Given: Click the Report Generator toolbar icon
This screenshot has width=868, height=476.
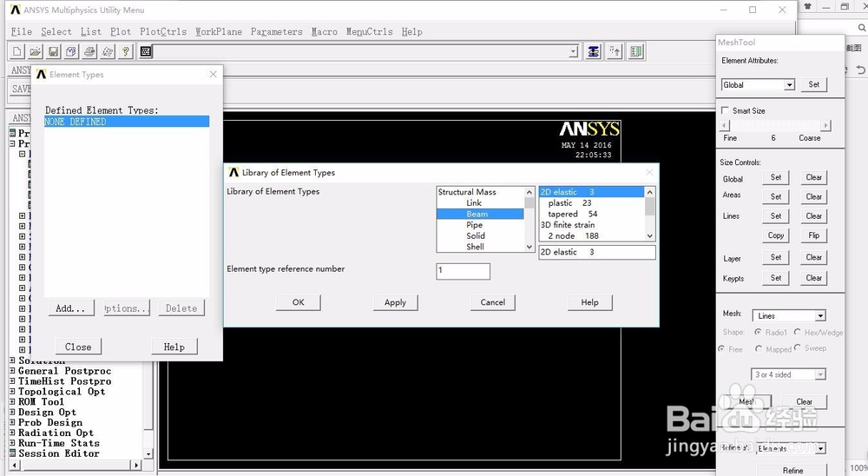Looking at the screenshot, I should point(108,51).
